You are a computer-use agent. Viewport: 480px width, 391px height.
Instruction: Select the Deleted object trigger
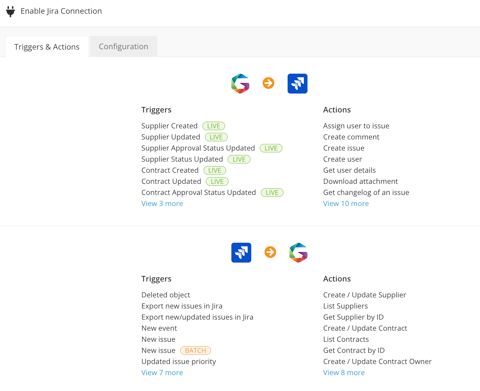coord(166,295)
